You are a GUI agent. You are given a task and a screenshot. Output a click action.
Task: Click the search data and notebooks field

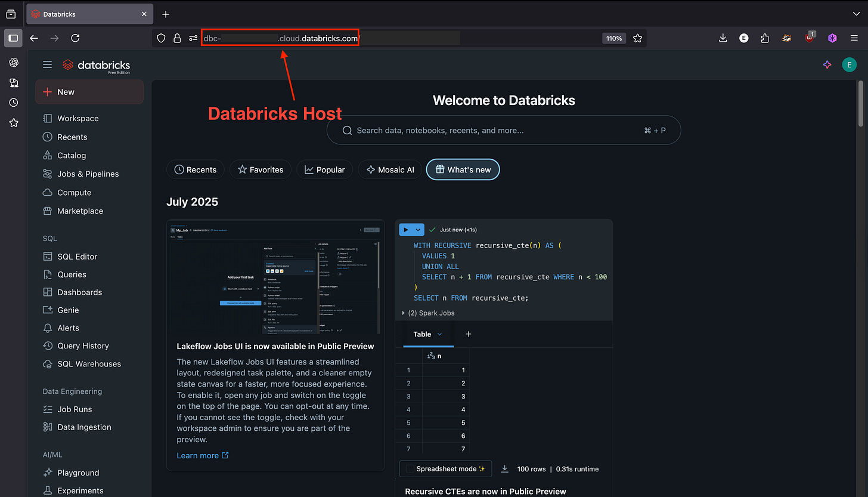[x=504, y=130]
